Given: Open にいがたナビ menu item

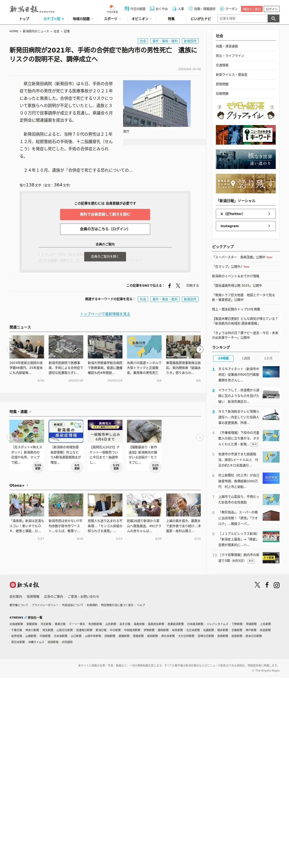Looking at the screenshot, I should pyautogui.click(x=201, y=19).
